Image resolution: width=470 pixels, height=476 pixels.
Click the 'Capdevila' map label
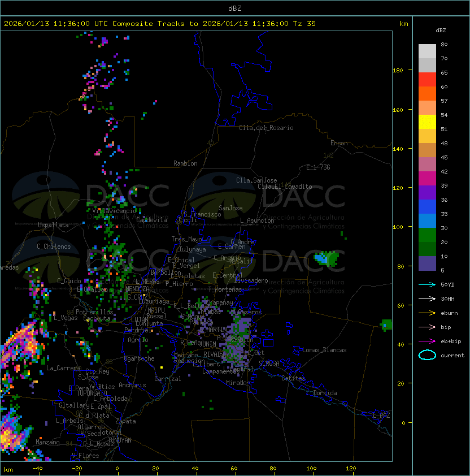coord(151,220)
